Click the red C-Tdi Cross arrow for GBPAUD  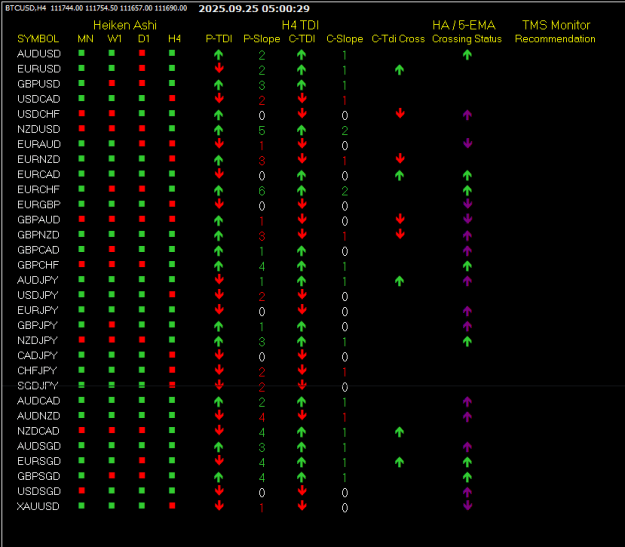pyautogui.click(x=400, y=219)
